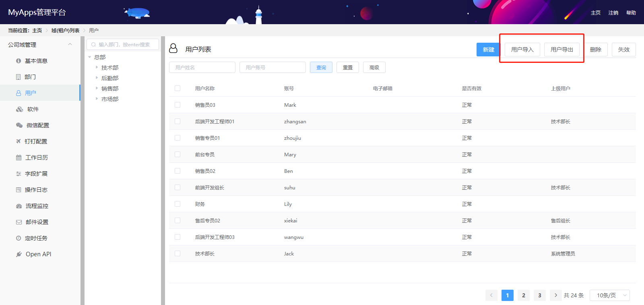Go to 定时任务 in the sidebar
This screenshot has height=305, width=644.
point(36,238)
